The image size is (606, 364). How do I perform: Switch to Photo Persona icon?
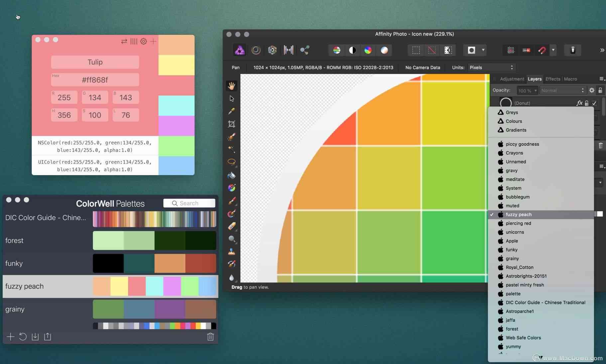(240, 50)
